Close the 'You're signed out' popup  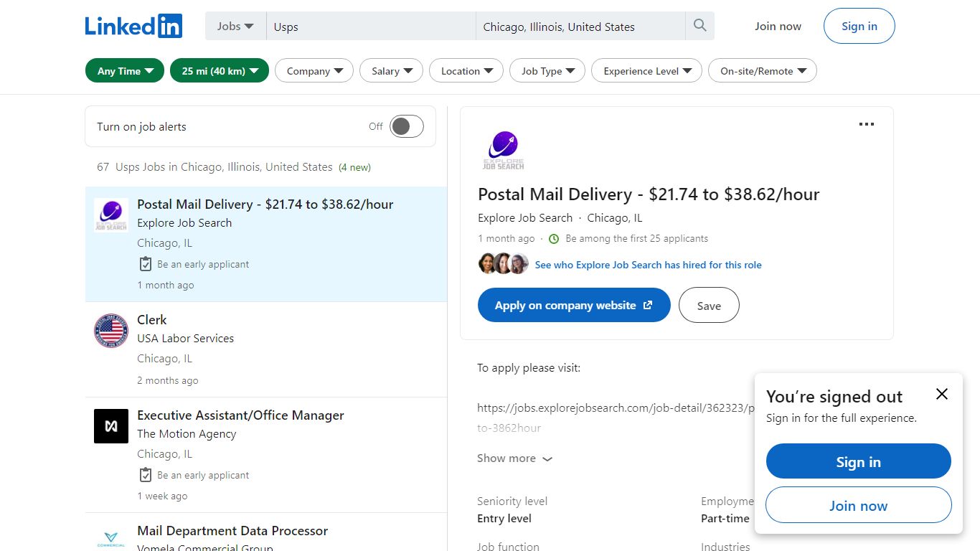click(941, 394)
